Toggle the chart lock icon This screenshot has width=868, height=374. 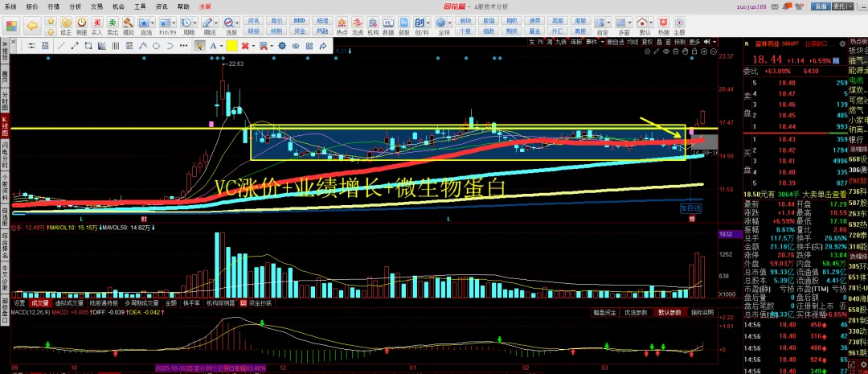[x=694, y=51]
